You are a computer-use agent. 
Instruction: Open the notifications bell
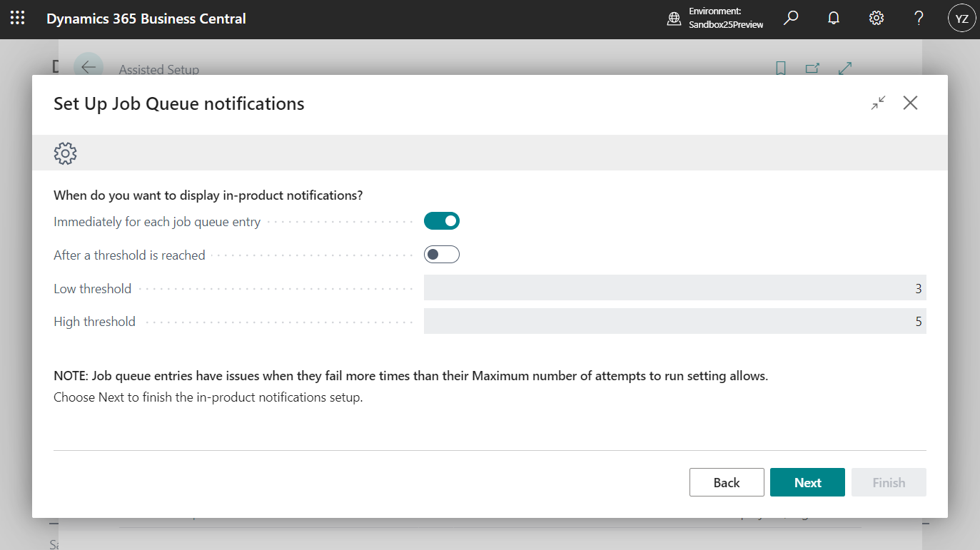[833, 18]
